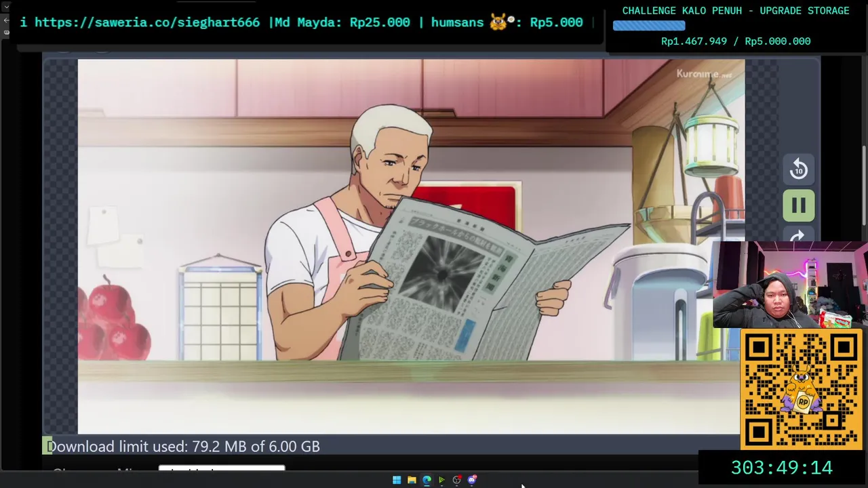This screenshot has height=488, width=868.
Task: Open the OBS icon with red badge
Action: click(x=457, y=480)
